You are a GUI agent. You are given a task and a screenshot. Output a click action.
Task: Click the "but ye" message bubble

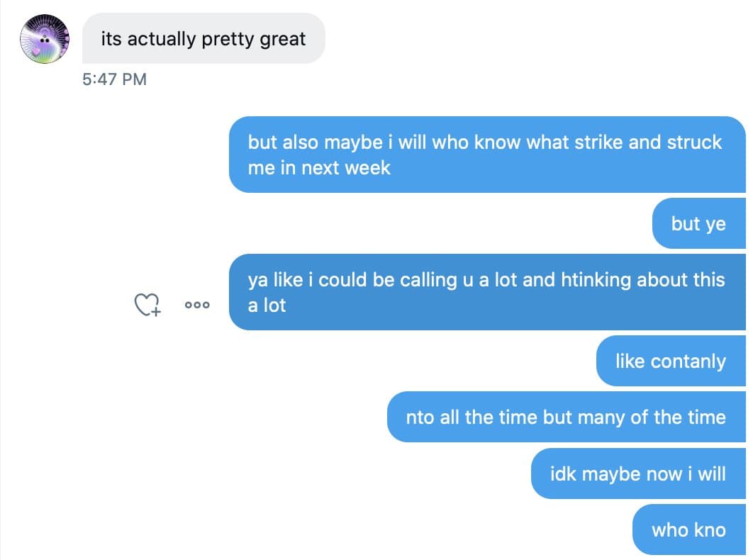(x=698, y=224)
